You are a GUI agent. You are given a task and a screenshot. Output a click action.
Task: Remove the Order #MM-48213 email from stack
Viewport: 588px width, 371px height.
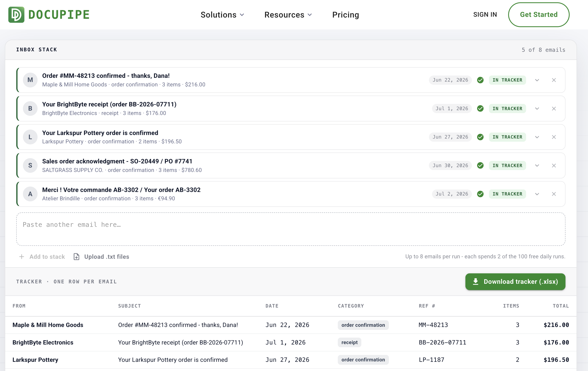pos(554,80)
